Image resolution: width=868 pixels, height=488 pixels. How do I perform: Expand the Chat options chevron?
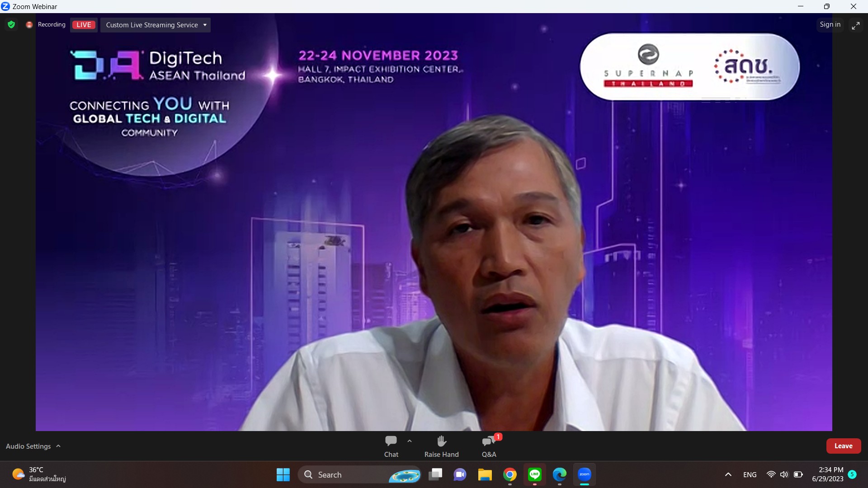tap(410, 441)
